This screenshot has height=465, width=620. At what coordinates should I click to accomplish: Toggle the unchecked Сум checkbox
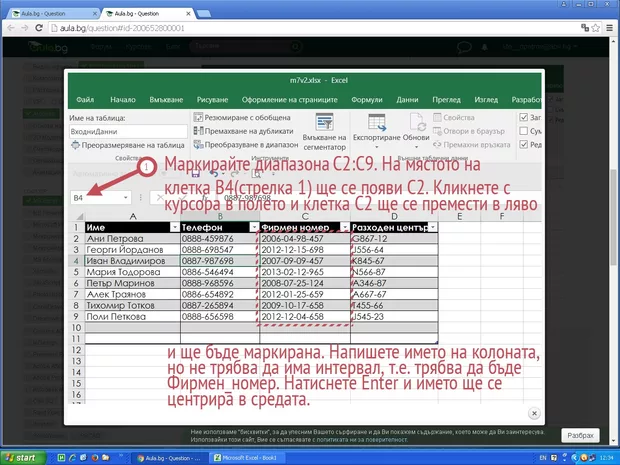[x=524, y=130]
